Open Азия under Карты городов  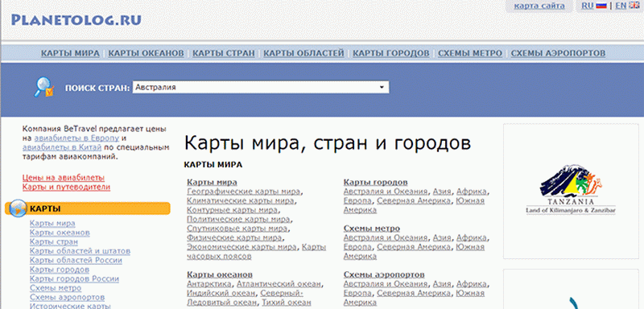click(x=442, y=192)
